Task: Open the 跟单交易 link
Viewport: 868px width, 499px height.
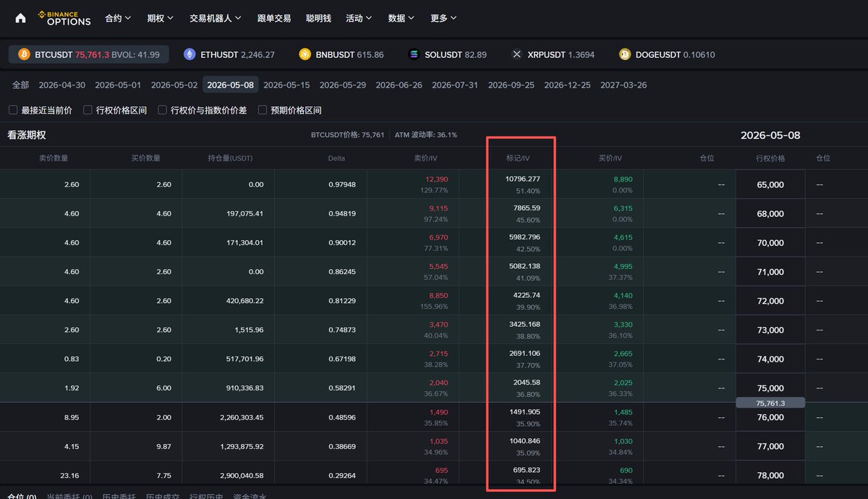Action: (x=274, y=18)
